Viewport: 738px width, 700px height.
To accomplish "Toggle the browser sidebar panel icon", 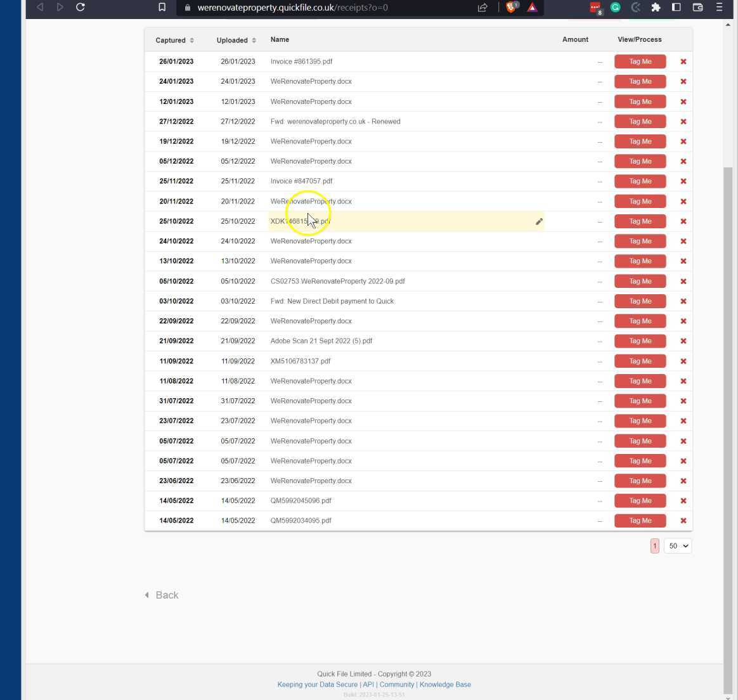I will pos(676,7).
